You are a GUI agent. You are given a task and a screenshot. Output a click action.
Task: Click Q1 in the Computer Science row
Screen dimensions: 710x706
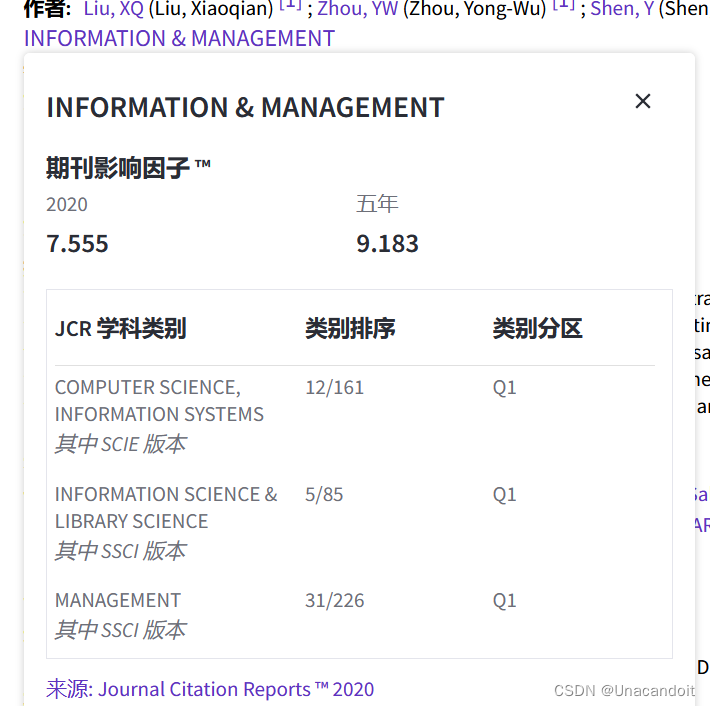(x=504, y=388)
